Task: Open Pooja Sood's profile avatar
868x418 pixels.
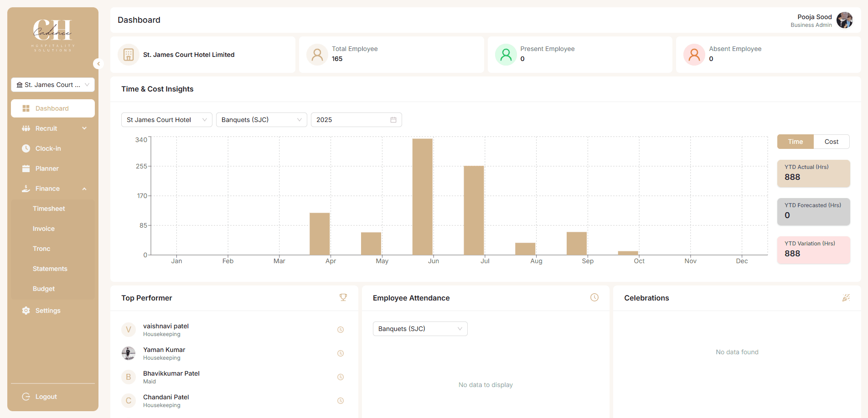Action: 845,20
